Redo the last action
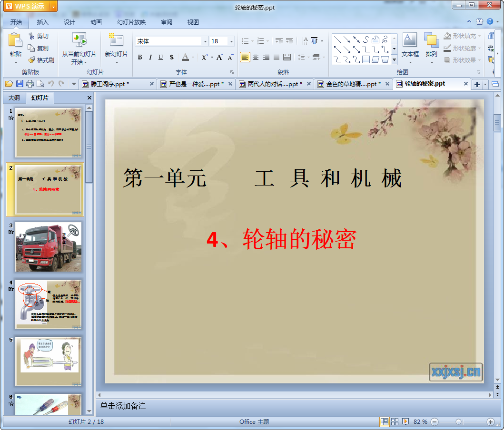 point(61,84)
